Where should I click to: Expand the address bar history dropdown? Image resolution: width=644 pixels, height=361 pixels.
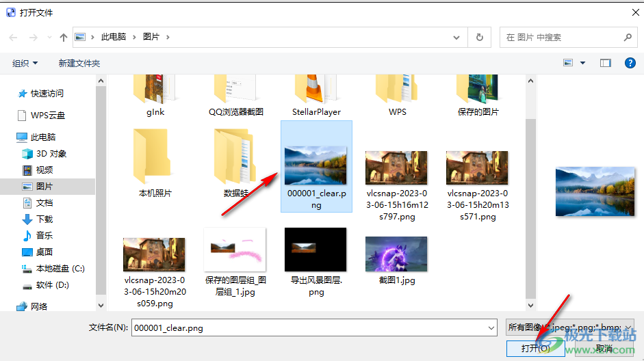456,38
